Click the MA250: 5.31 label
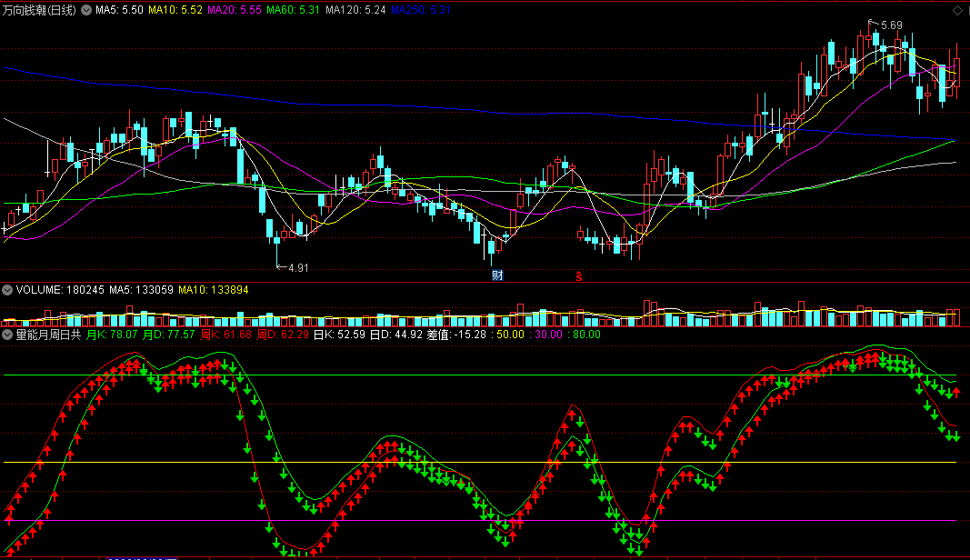 [421, 10]
